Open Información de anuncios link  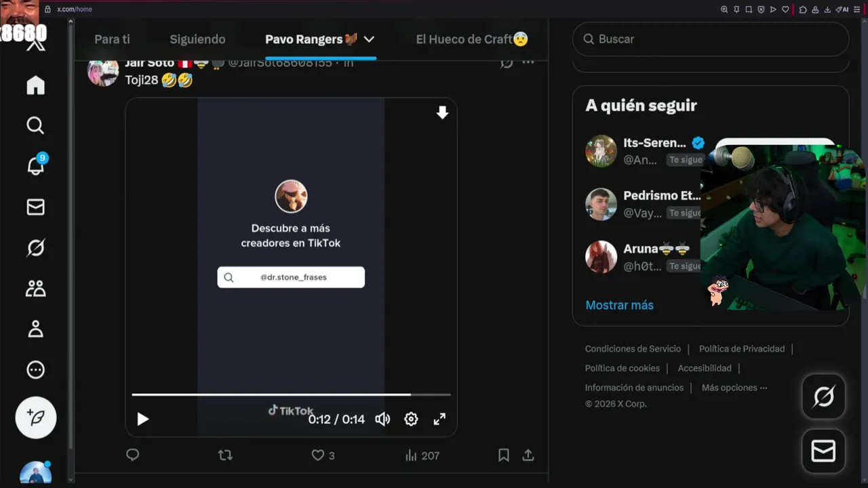pyautogui.click(x=634, y=388)
